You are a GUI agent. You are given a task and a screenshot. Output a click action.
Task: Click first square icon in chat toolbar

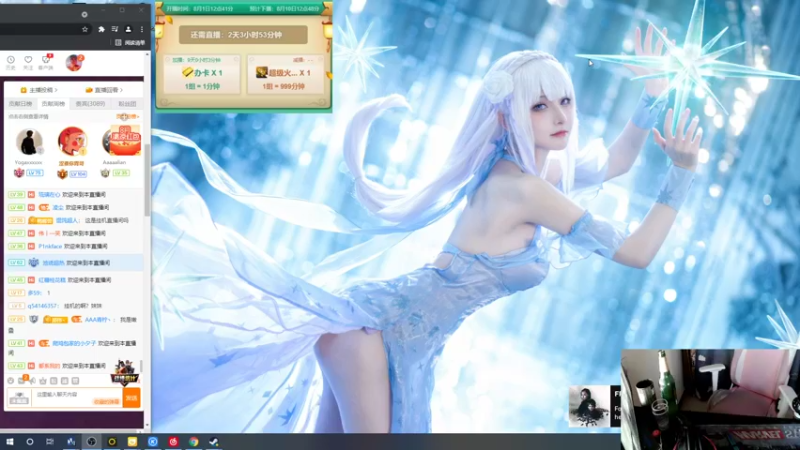coord(54,381)
